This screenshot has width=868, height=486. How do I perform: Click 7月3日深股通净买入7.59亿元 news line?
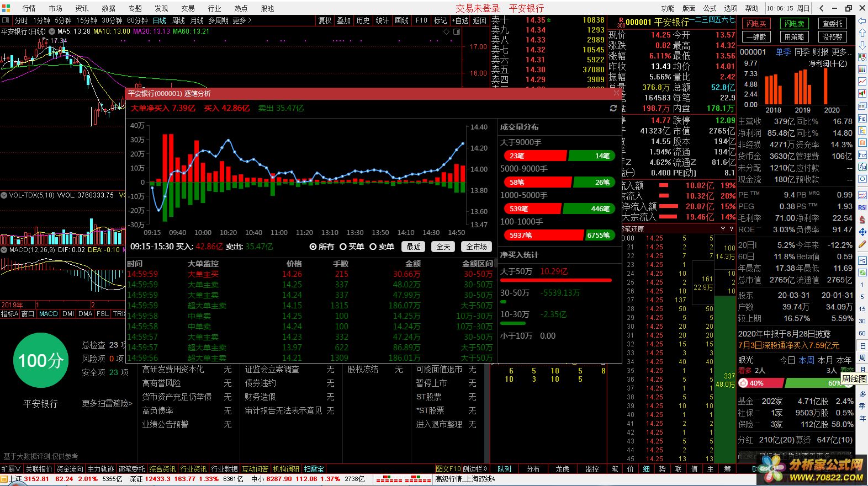[788, 345]
